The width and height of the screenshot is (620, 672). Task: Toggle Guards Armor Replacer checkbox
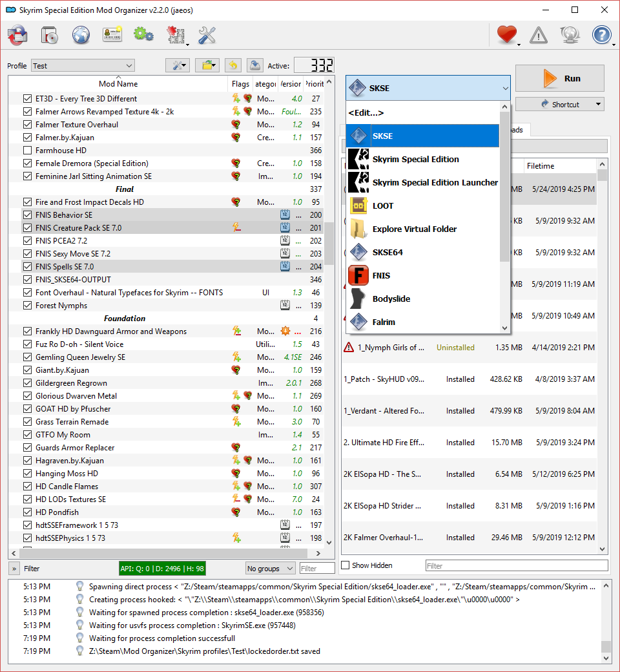(27, 447)
